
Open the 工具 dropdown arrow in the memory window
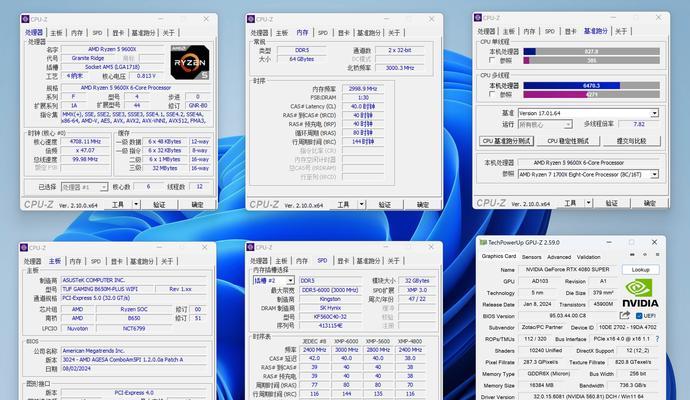pyautogui.click(x=362, y=204)
